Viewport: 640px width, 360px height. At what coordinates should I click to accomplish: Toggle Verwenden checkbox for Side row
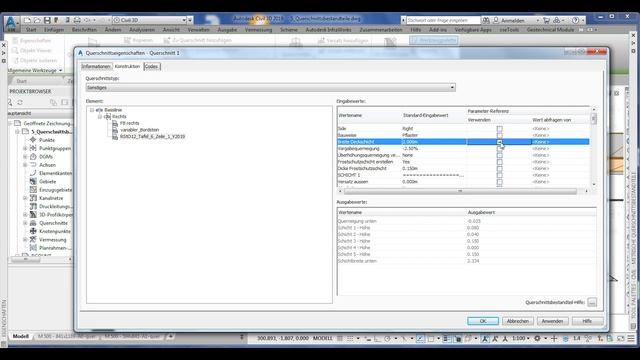point(500,129)
